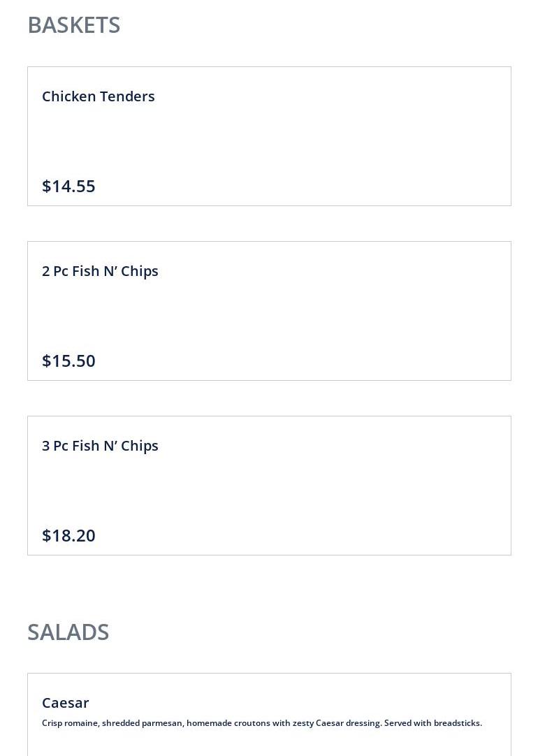Select the Caesar salad item title
The height and width of the screenshot is (756, 538).
(x=65, y=703)
